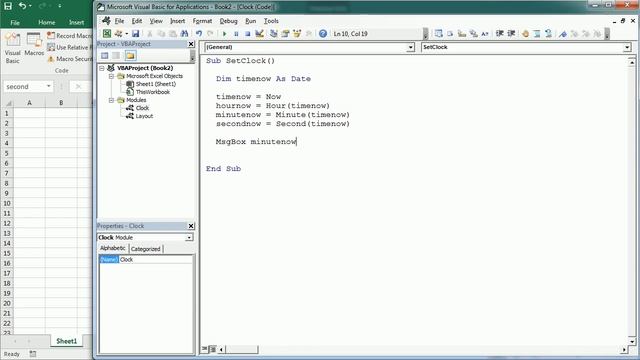
Task: Click the Insert UserForm toolbar icon
Action: pos(119,34)
